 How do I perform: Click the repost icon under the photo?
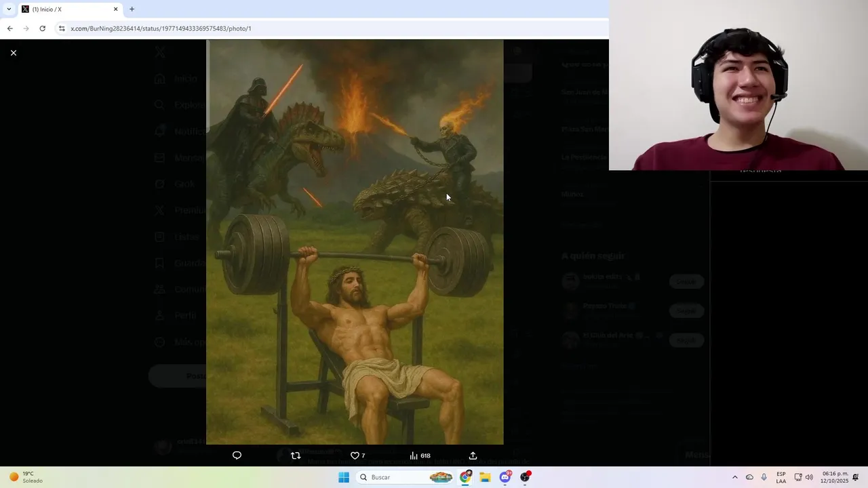tap(296, 455)
